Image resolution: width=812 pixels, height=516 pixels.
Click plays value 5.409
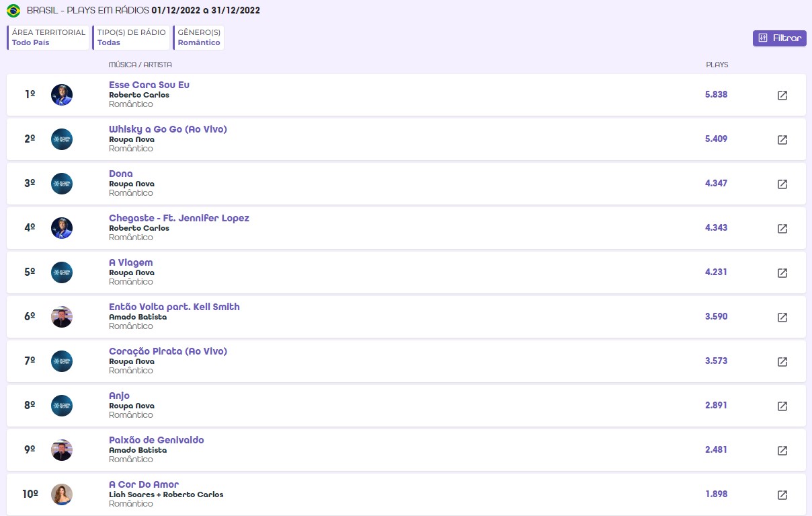(716, 139)
